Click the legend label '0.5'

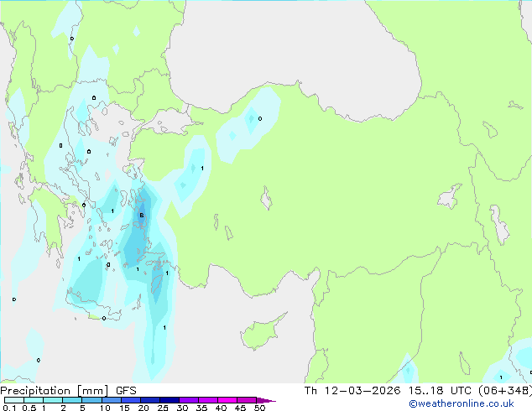(x=29, y=408)
